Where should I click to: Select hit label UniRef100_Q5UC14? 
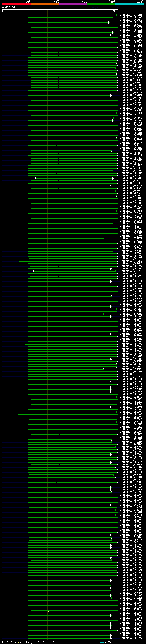click(x=131, y=156)
